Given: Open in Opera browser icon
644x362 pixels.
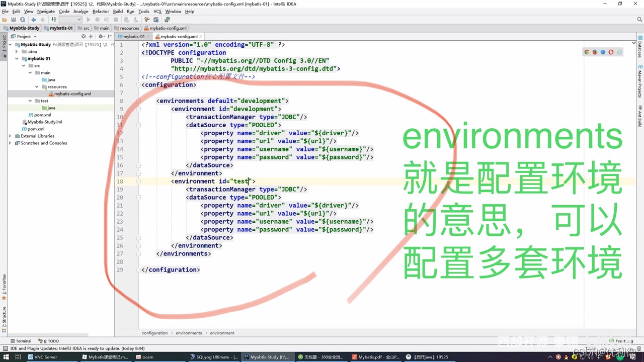Looking at the screenshot, I should click(611, 52).
